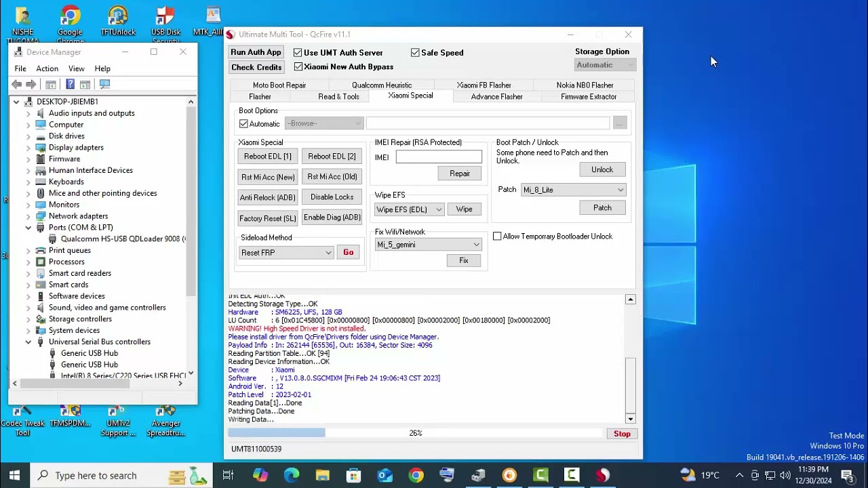The width and height of the screenshot is (868, 488).
Task: Open TFTUnlock desktop shortcut
Action: tap(118, 22)
